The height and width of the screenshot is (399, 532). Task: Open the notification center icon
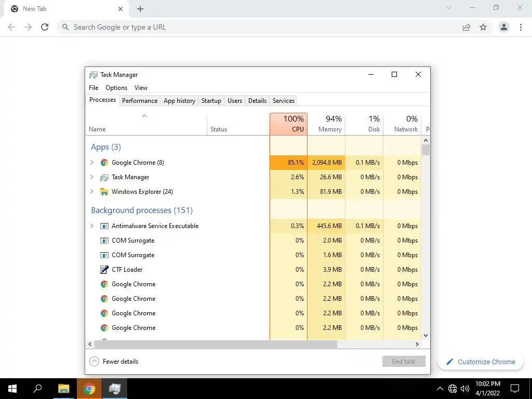point(515,389)
